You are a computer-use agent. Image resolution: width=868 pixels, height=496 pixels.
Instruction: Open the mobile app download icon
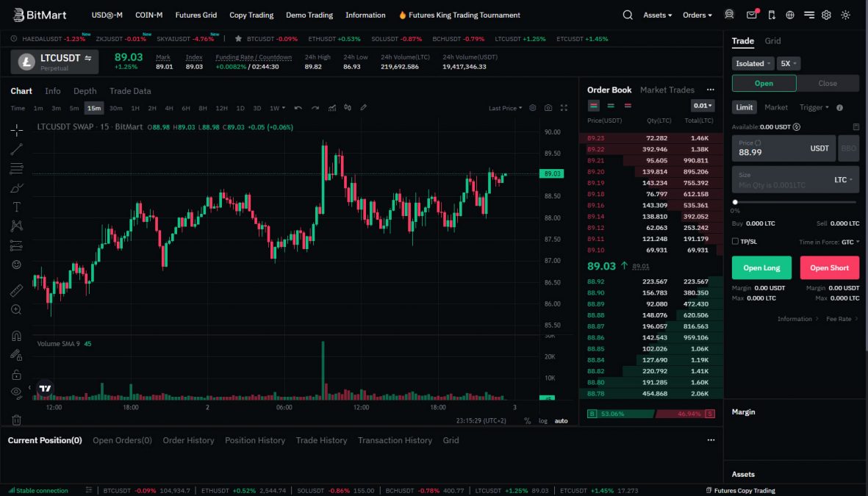[x=772, y=15]
